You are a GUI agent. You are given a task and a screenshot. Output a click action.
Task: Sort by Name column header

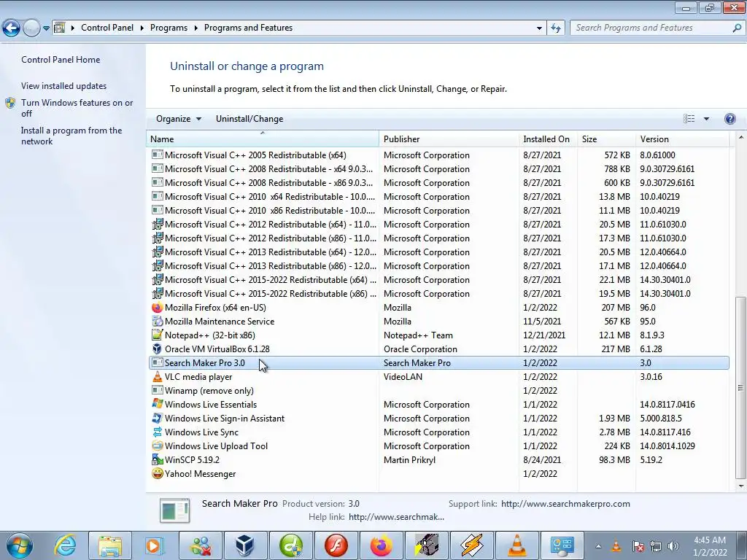coord(263,139)
